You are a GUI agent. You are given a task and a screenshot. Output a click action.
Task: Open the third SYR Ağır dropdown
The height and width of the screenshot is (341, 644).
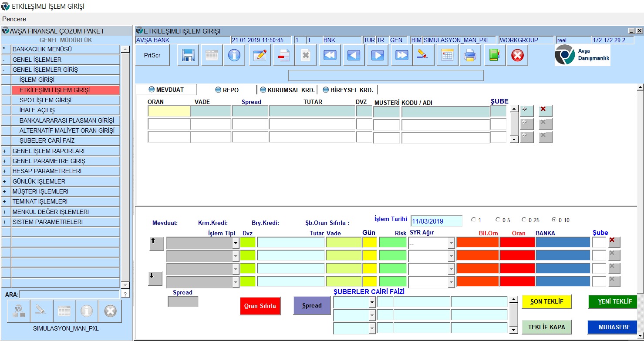451,269
